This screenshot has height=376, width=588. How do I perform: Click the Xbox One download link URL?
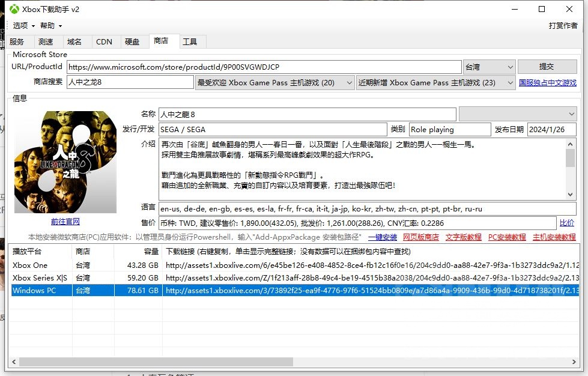(x=372, y=265)
